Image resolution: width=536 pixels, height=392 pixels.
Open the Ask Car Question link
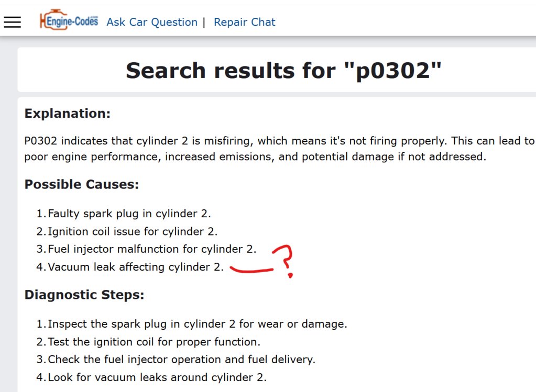(x=152, y=22)
